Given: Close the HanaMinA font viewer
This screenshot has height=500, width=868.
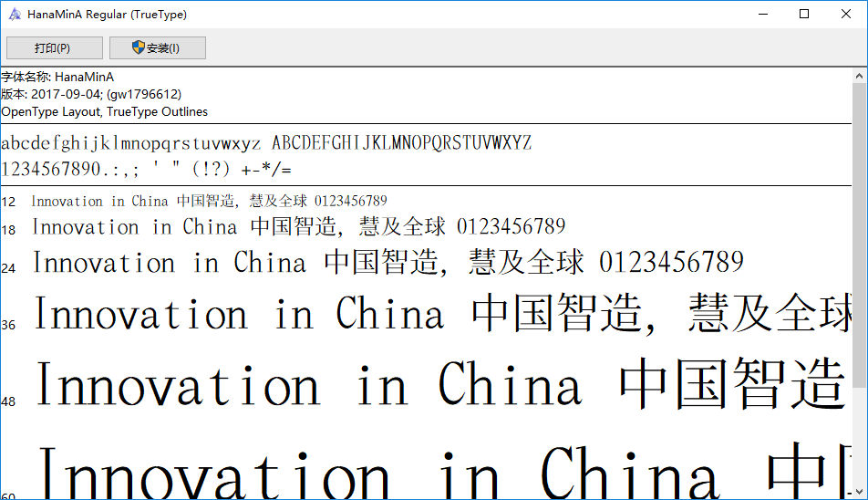Looking at the screenshot, I should [846, 15].
